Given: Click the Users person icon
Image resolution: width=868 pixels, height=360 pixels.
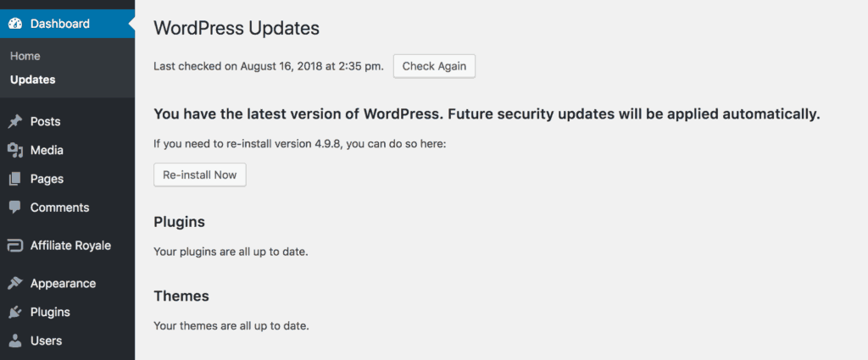Looking at the screenshot, I should click(15, 341).
